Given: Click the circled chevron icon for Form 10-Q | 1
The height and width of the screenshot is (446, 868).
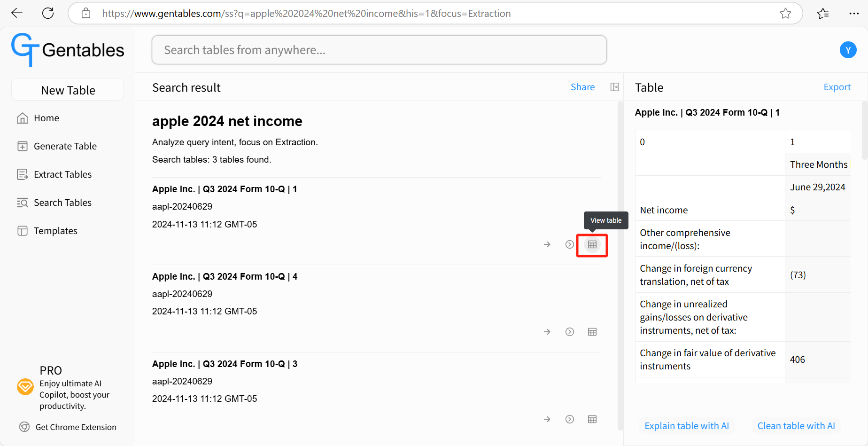Looking at the screenshot, I should point(570,244).
